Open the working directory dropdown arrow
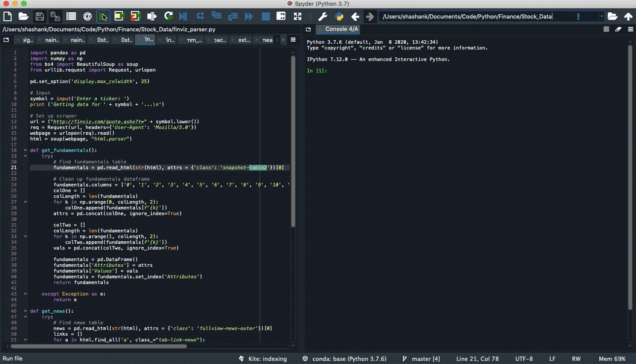This screenshot has height=364, width=636. coord(602,16)
